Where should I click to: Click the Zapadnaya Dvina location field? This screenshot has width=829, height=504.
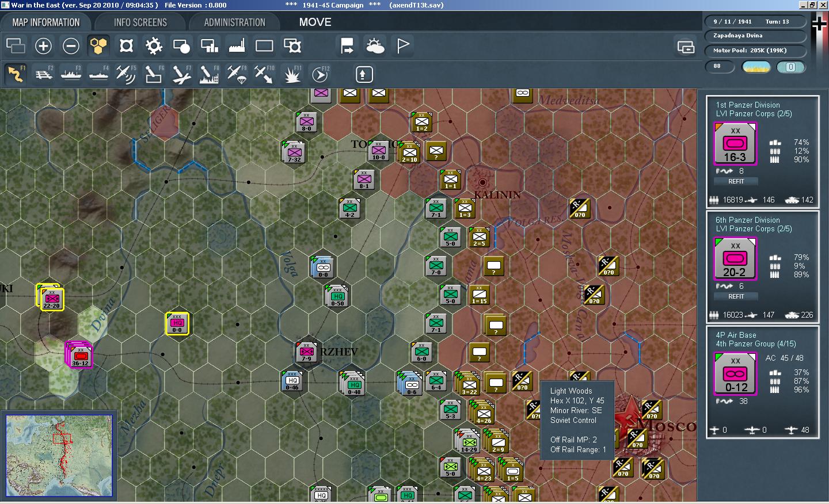coord(755,36)
